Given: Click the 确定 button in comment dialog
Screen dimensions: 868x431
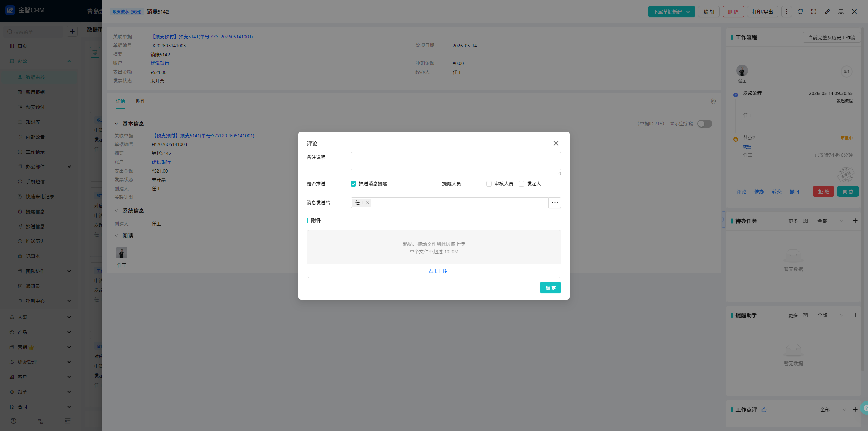Looking at the screenshot, I should pos(550,288).
